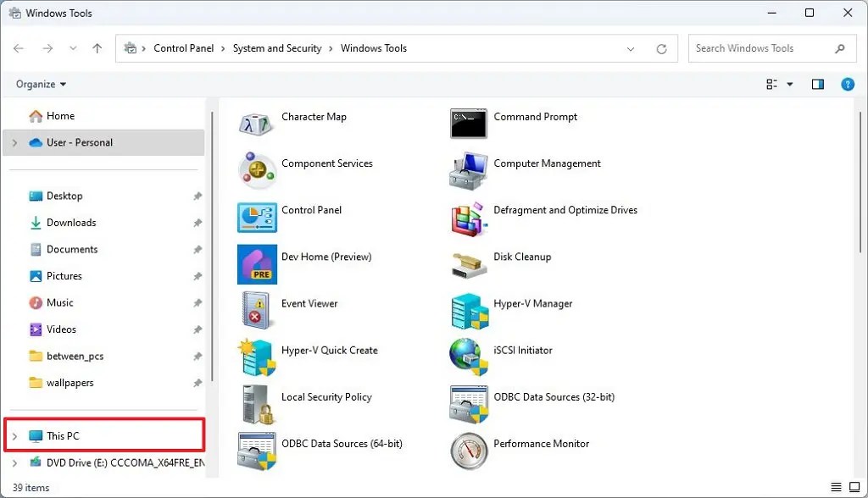Refresh the Windows Tools folder

click(662, 48)
